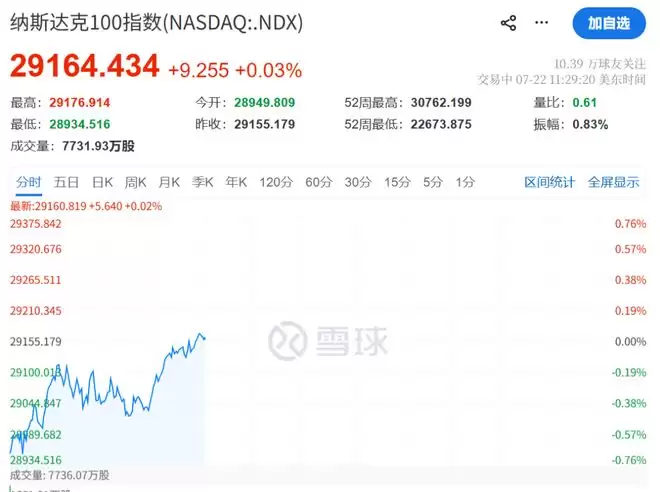Pick the 15分 interval tab
660x492 pixels.
pos(397,182)
